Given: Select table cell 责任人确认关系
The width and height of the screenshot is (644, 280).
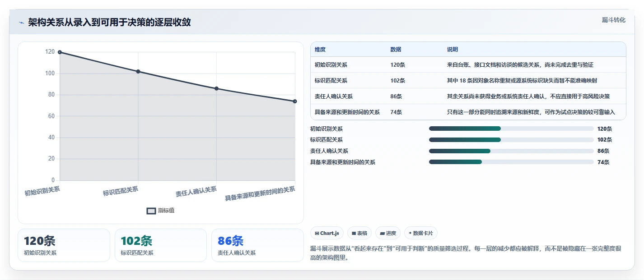Looking at the screenshot, I should click(334, 96).
